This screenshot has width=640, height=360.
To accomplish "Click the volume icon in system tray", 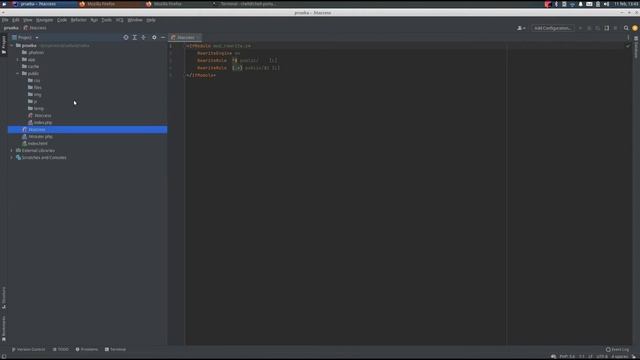I will click(x=606, y=4).
